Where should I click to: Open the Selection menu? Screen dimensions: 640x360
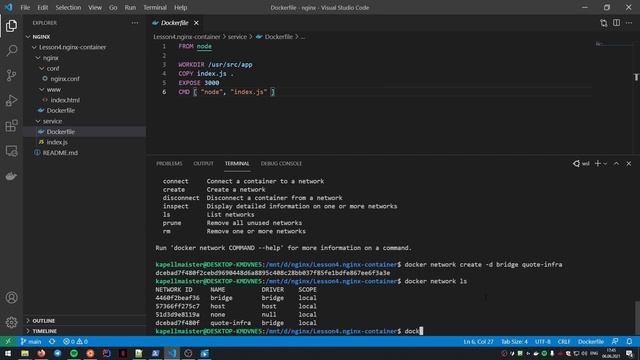[x=68, y=7]
